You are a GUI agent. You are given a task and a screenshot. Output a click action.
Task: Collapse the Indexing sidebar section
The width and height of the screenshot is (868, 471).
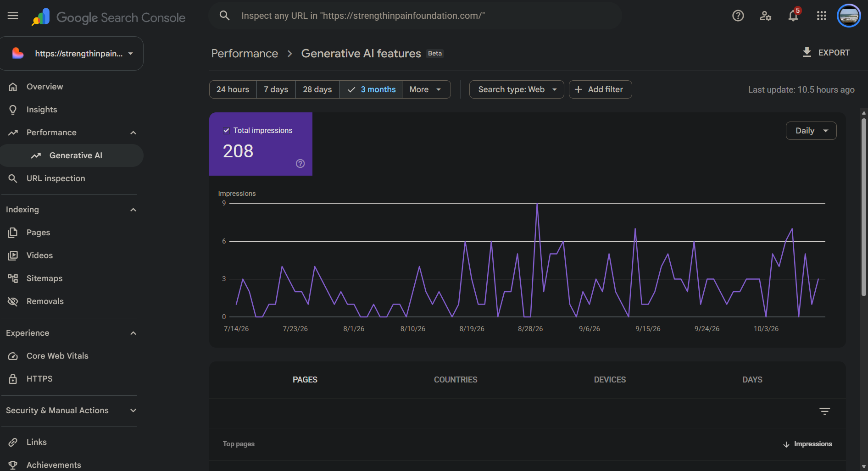(x=134, y=210)
